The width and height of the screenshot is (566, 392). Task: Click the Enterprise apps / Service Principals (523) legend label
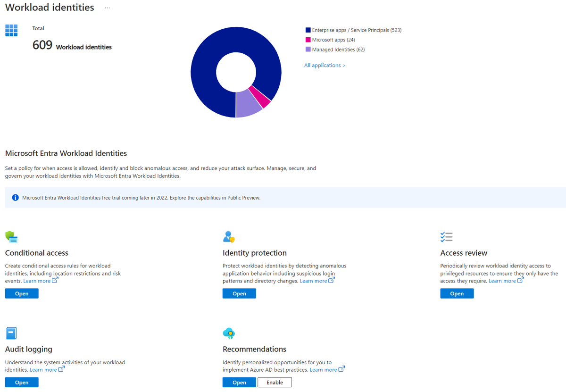[357, 30]
